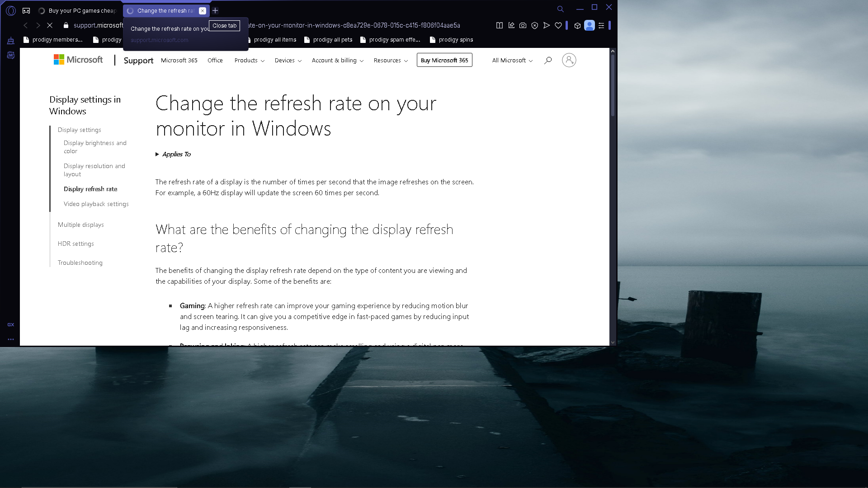This screenshot has width=868, height=488.
Task: Open the 'prodigy all pets' bookmark
Action: tap(328, 40)
